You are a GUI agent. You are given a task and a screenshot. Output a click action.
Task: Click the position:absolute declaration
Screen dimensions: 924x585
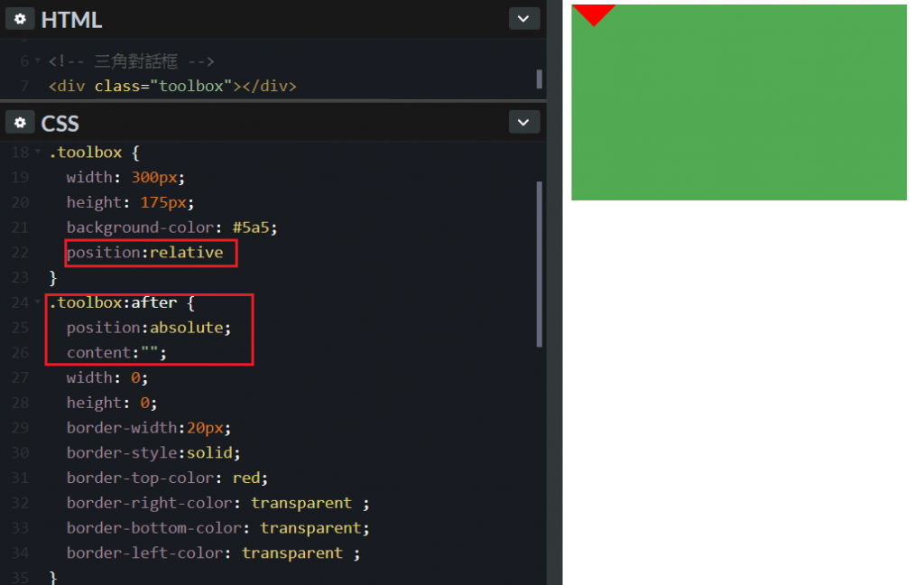(x=149, y=328)
